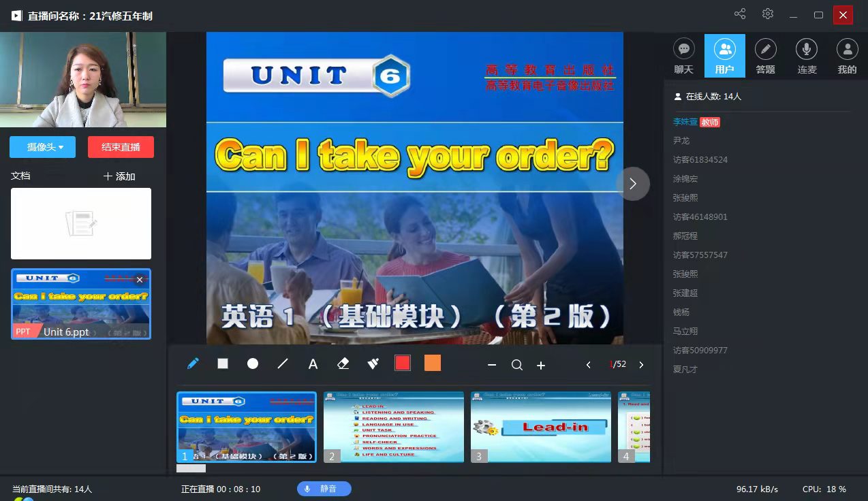Select the circle shape tool
The height and width of the screenshot is (501, 868).
(x=253, y=364)
